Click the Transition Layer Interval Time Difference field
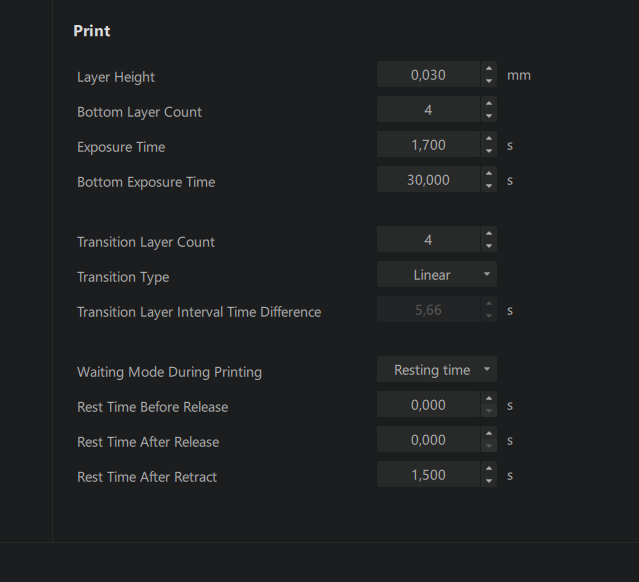 click(428, 309)
